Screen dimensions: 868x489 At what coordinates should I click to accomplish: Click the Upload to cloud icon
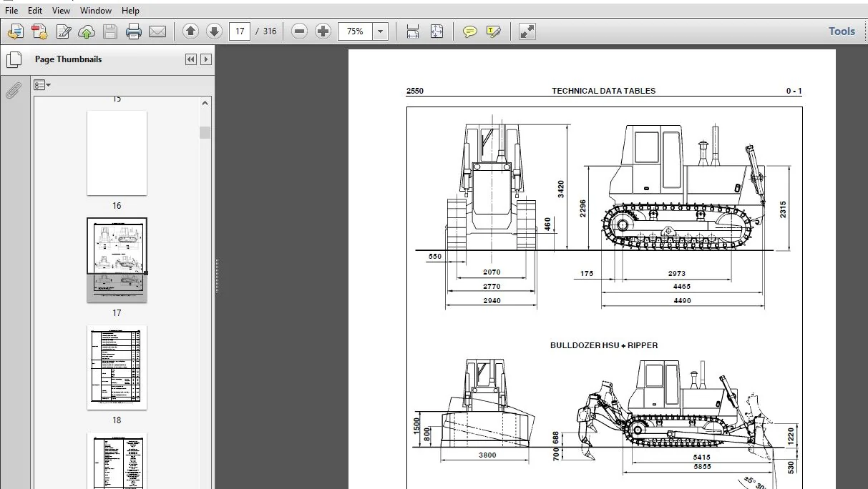pyautogui.click(x=87, y=31)
